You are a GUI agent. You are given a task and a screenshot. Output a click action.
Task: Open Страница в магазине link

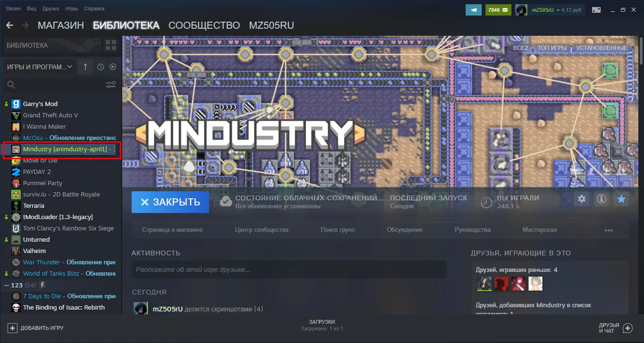pyautogui.click(x=172, y=230)
